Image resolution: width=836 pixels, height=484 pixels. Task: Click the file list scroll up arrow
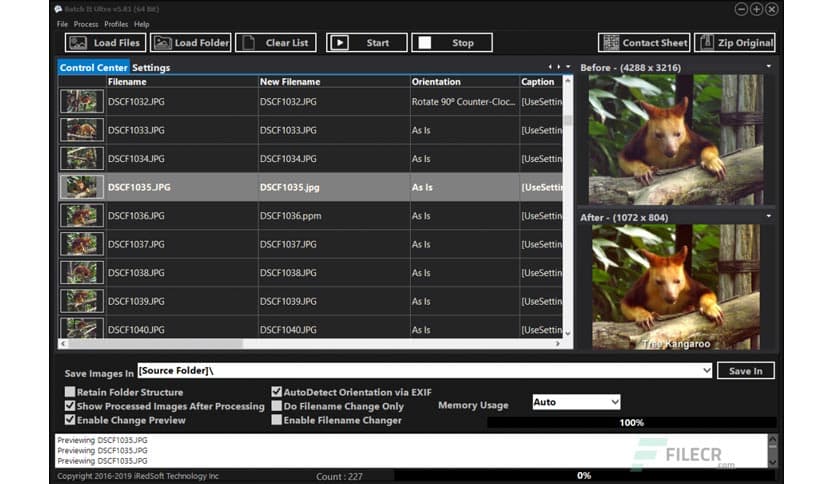[x=568, y=80]
